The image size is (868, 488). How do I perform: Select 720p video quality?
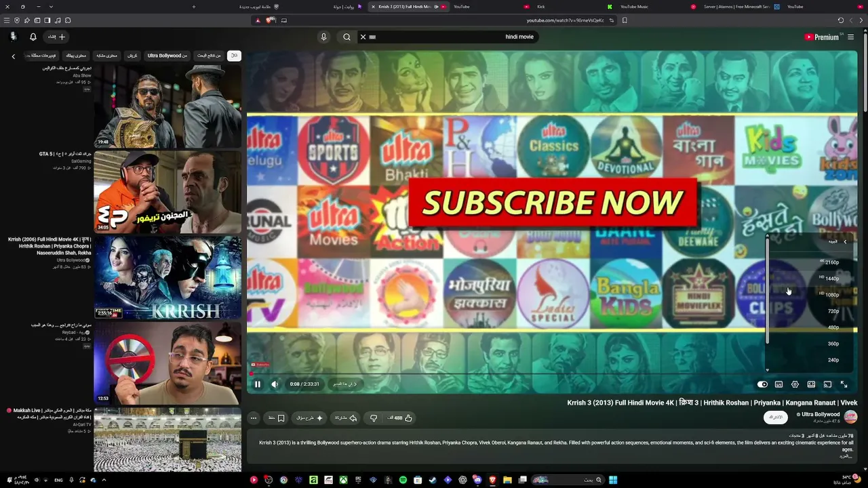(810, 311)
